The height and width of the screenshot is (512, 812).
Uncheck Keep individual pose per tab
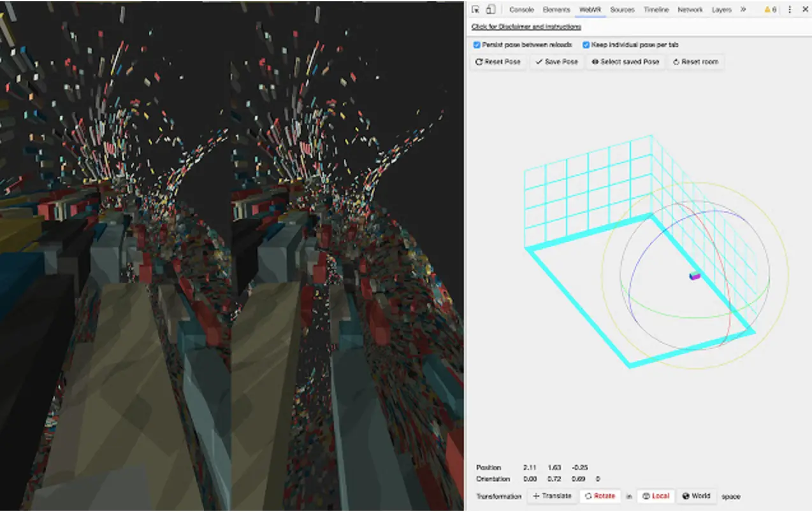[x=586, y=45]
